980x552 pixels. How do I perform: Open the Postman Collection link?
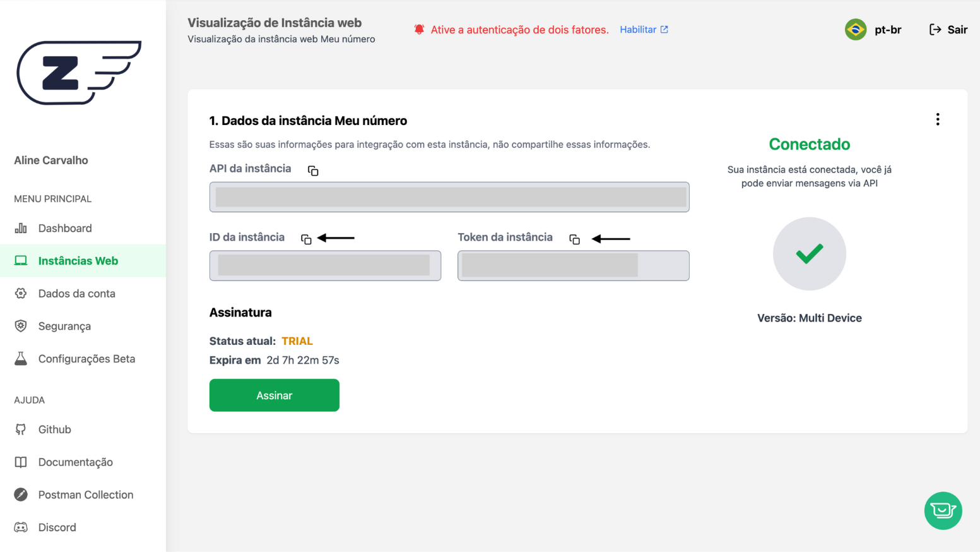[86, 495]
